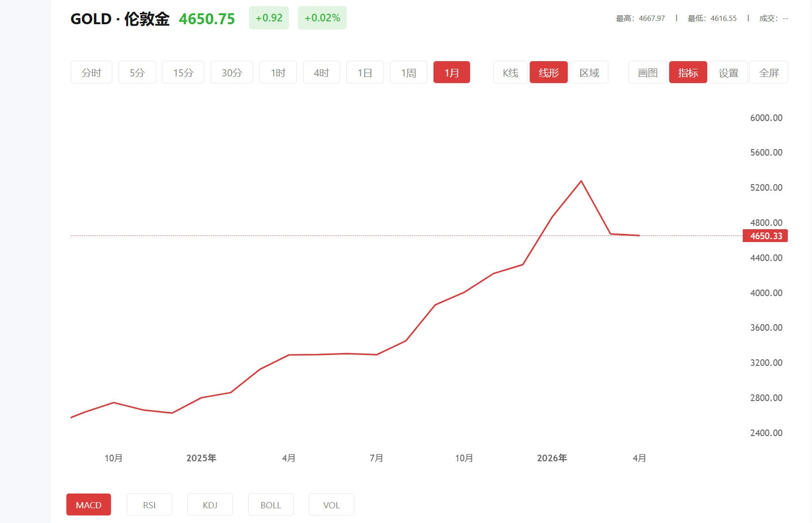
Task: Open the 设置 chart settings
Action: coord(728,72)
